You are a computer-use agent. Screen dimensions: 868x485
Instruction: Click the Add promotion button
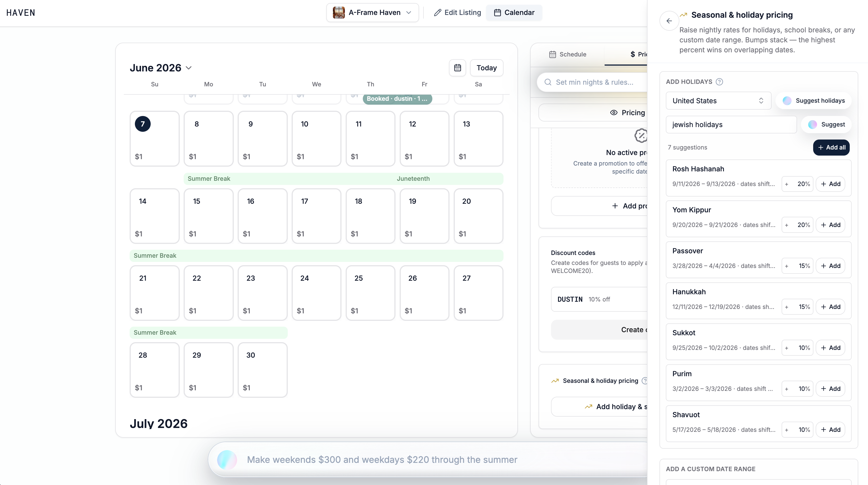tap(599, 206)
